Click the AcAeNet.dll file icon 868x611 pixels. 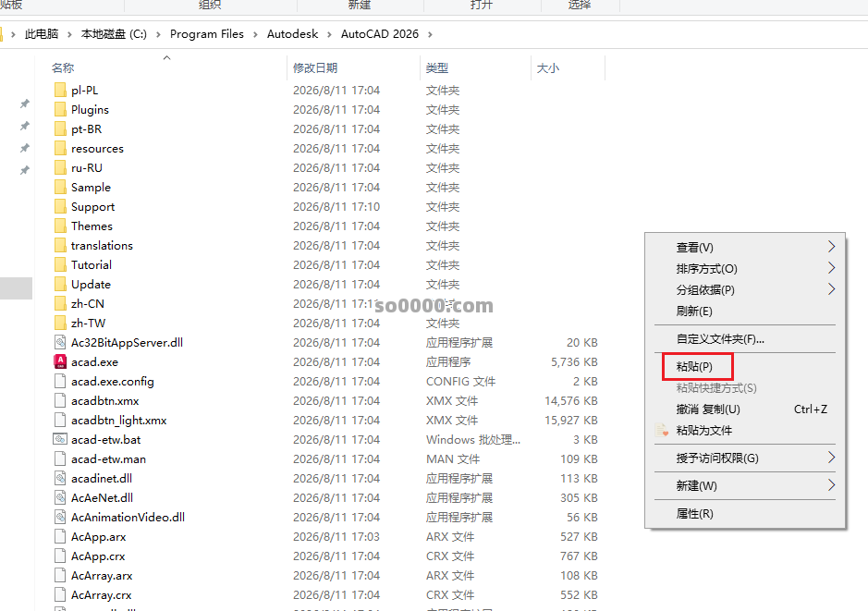(60, 497)
